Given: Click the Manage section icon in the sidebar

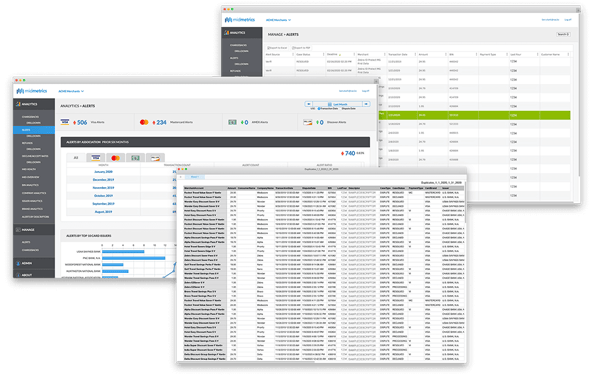Looking at the screenshot, I should point(18,230).
